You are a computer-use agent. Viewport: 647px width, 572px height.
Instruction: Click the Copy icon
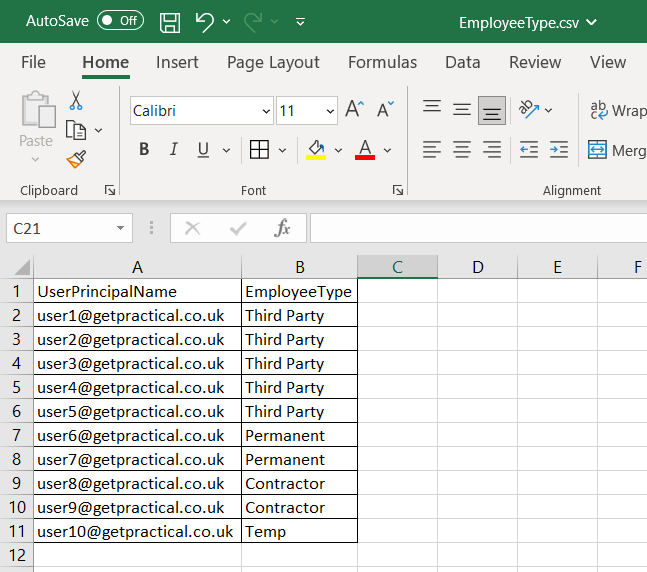coord(76,130)
